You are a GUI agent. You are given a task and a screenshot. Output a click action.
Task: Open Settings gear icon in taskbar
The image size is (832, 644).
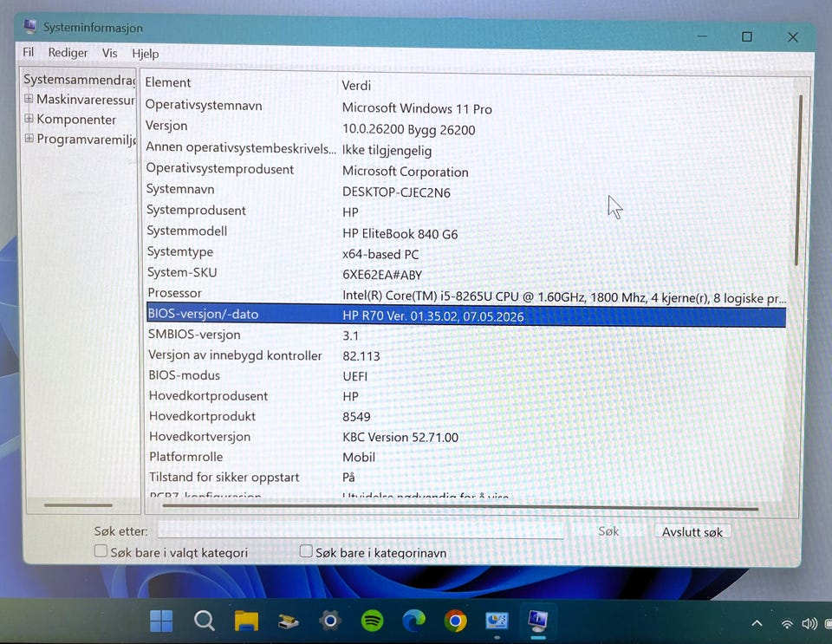click(x=330, y=620)
